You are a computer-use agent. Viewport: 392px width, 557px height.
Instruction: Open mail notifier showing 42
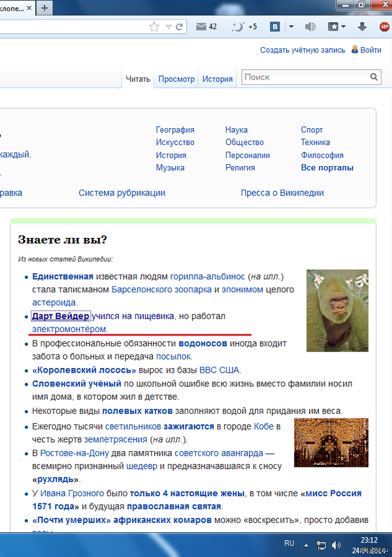tap(206, 27)
